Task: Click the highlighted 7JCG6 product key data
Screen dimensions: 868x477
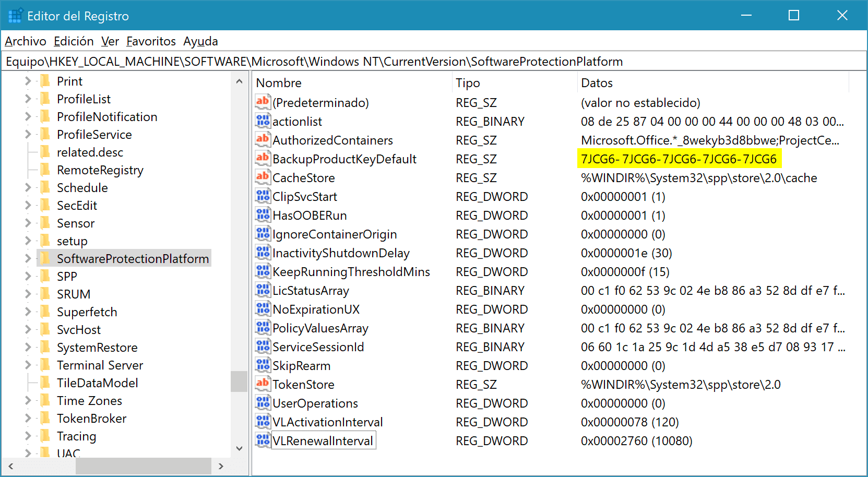Action: tap(679, 159)
